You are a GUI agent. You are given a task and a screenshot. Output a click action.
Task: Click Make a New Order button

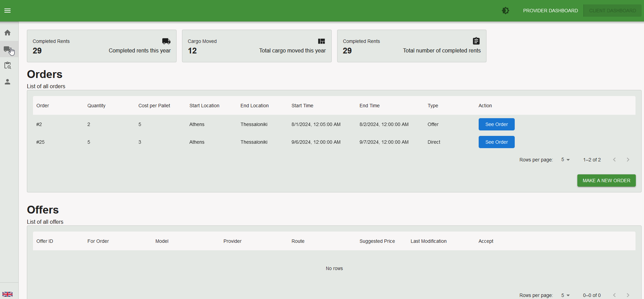(606, 180)
